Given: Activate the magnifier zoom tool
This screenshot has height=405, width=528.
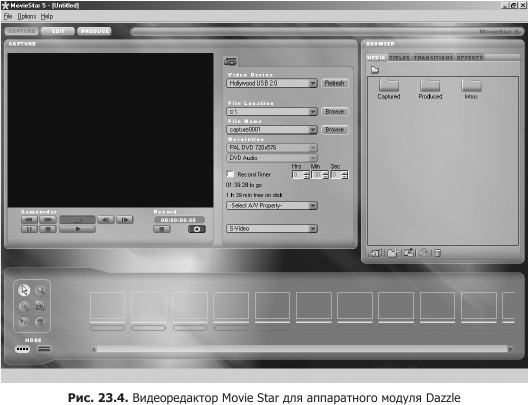Looking at the screenshot, I should (40, 290).
